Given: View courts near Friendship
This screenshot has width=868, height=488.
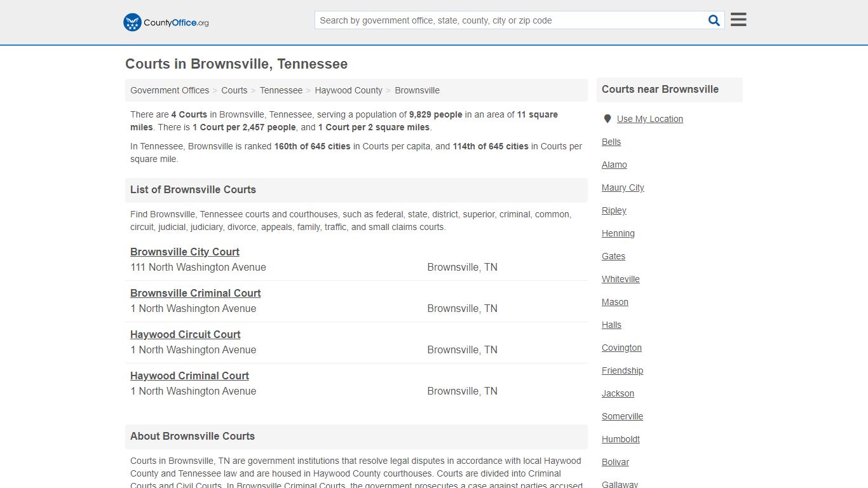Looking at the screenshot, I should 622,370.
